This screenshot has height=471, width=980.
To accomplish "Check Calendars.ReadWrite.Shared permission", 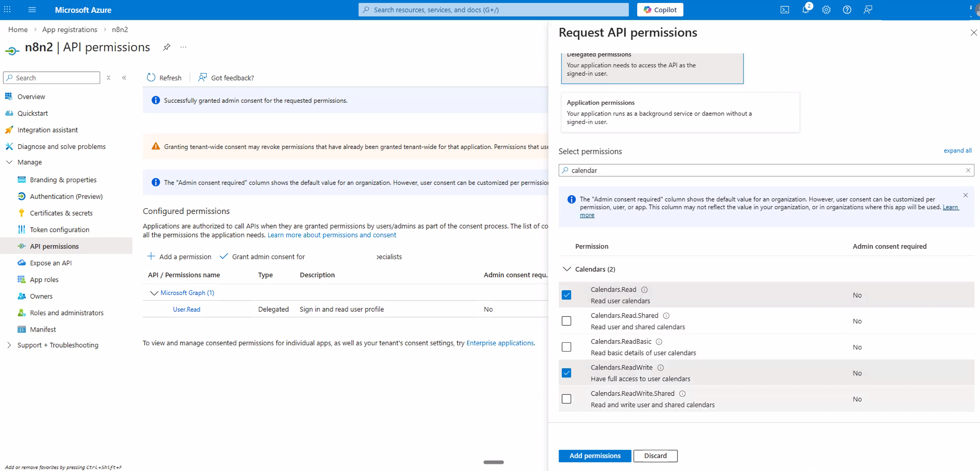I will [567, 399].
